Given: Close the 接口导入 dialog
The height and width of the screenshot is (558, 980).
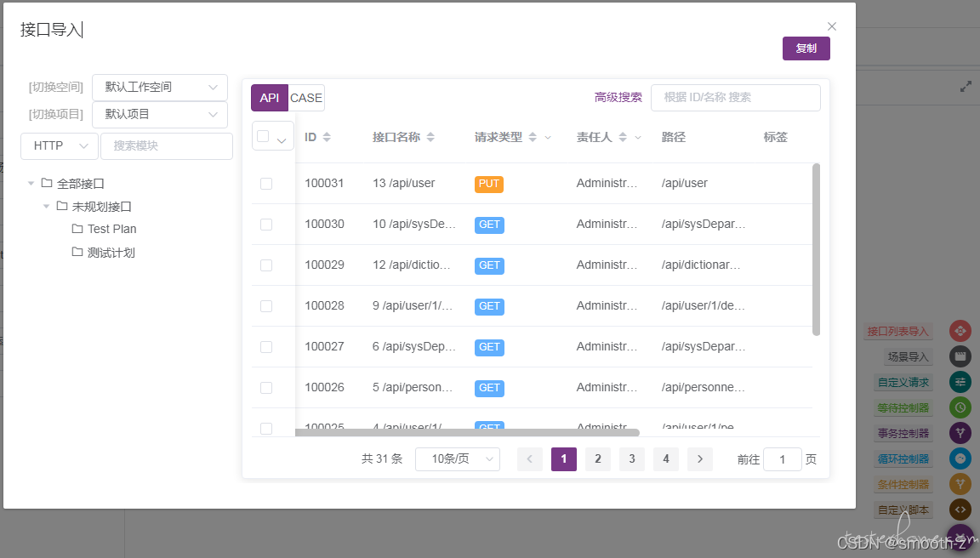Looking at the screenshot, I should (831, 26).
